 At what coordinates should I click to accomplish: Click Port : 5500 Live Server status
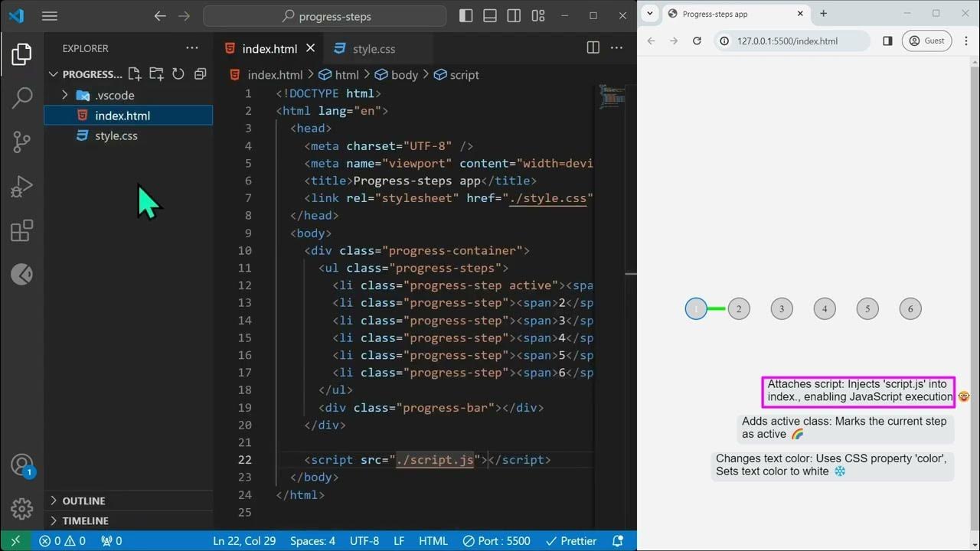(x=496, y=541)
